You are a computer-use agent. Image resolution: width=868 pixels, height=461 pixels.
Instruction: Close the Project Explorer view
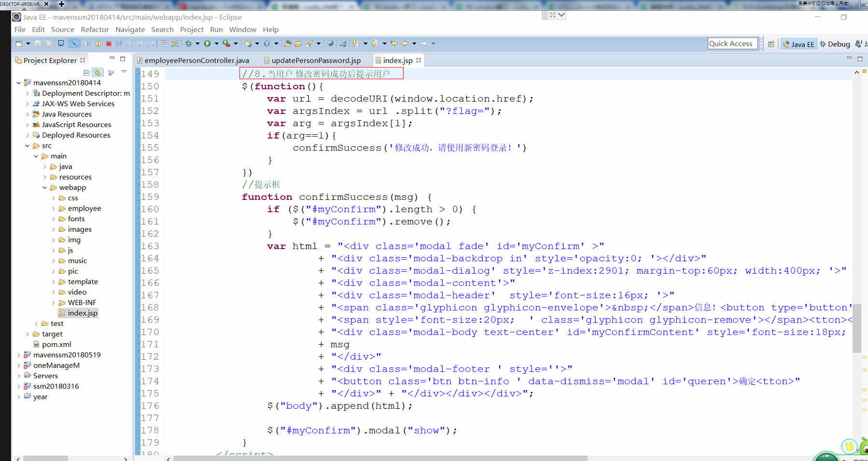[x=83, y=60]
